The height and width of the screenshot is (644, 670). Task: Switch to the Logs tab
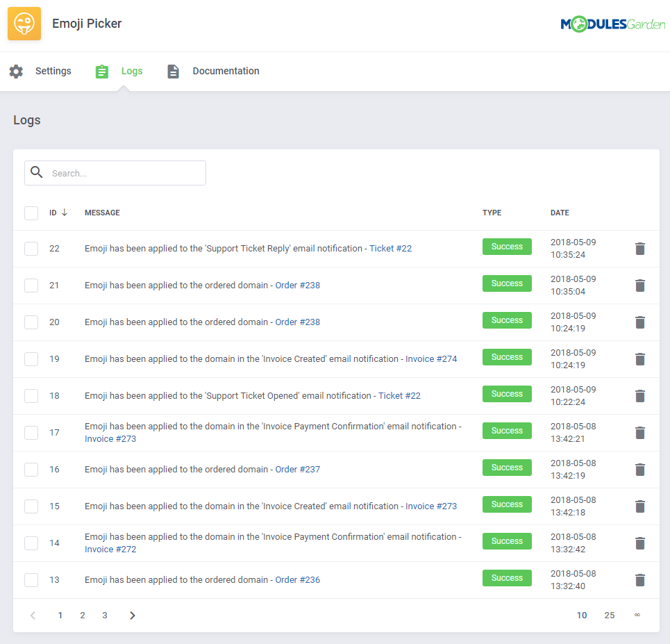click(132, 71)
